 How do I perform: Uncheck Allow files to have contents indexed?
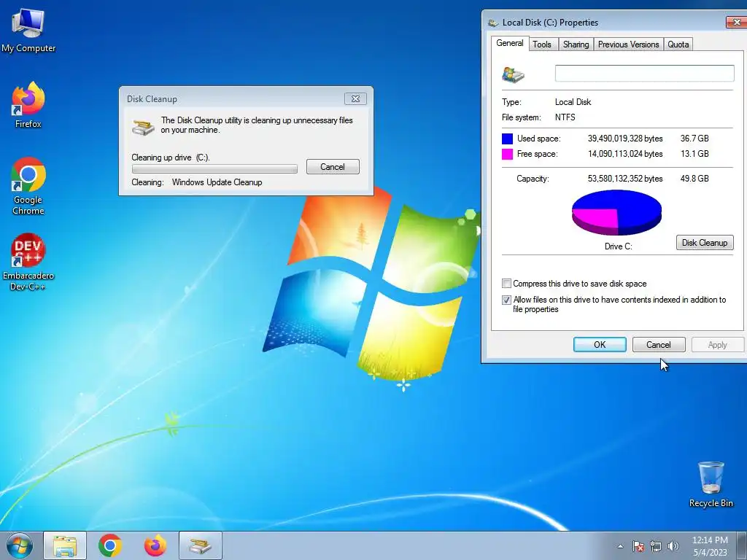click(506, 300)
